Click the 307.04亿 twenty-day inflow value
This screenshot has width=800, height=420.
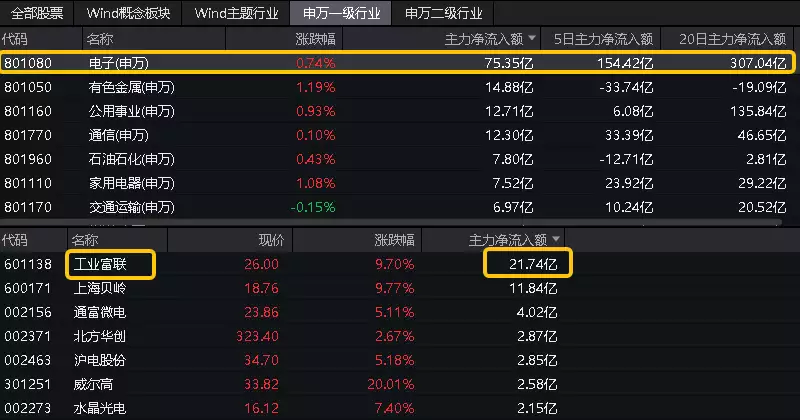click(758, 63)
